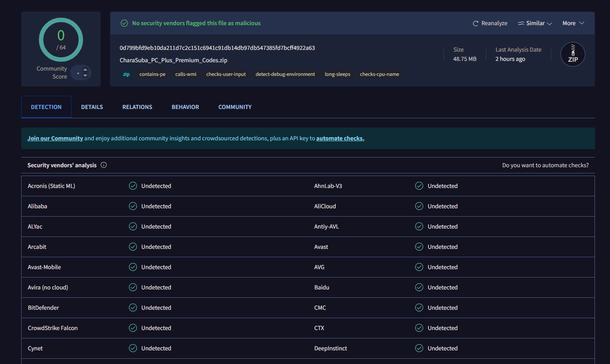Click the CrowdStrike Falcon vendor name

53,328
